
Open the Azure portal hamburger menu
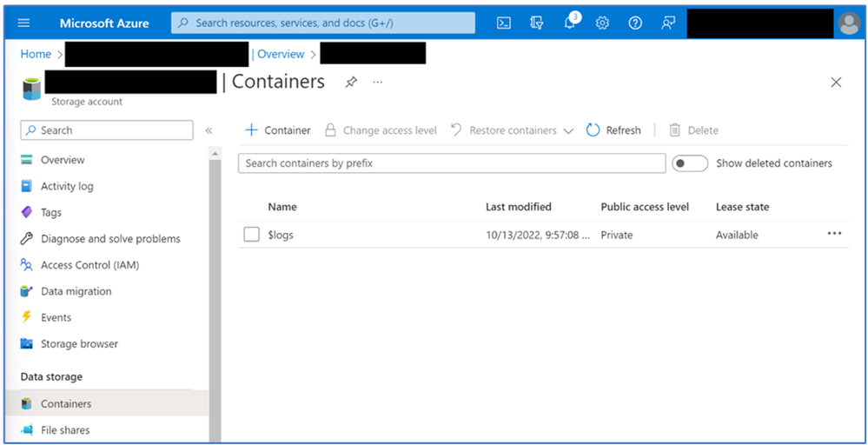(23, 23)
